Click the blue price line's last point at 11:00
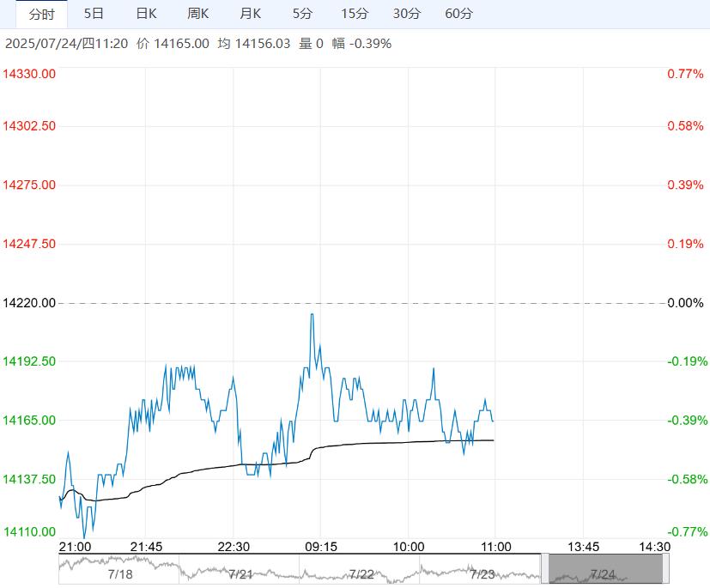This screenshot has width=710, height=588. pyautogui.click(x=493, y=421)
